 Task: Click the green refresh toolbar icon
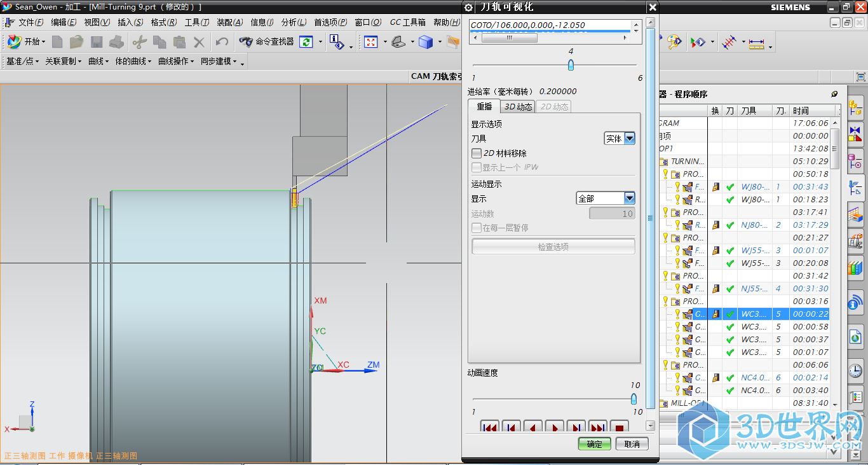coord(306,41)
